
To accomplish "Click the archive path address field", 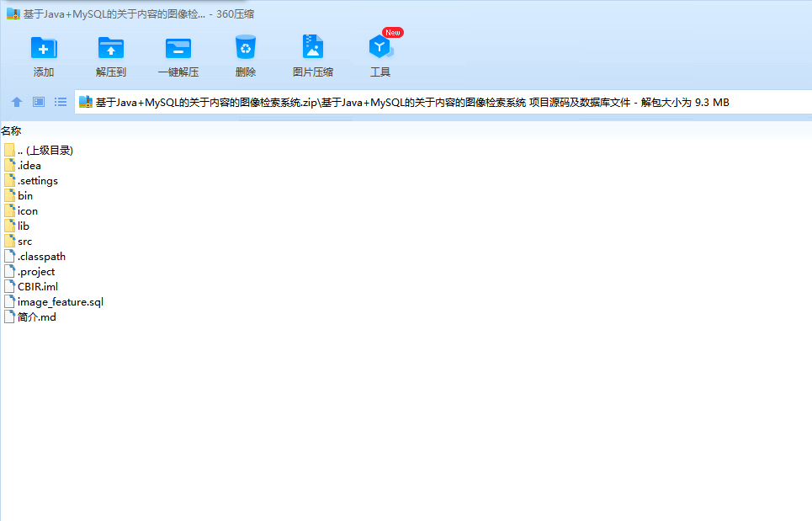I will click(x=443, y=103).
